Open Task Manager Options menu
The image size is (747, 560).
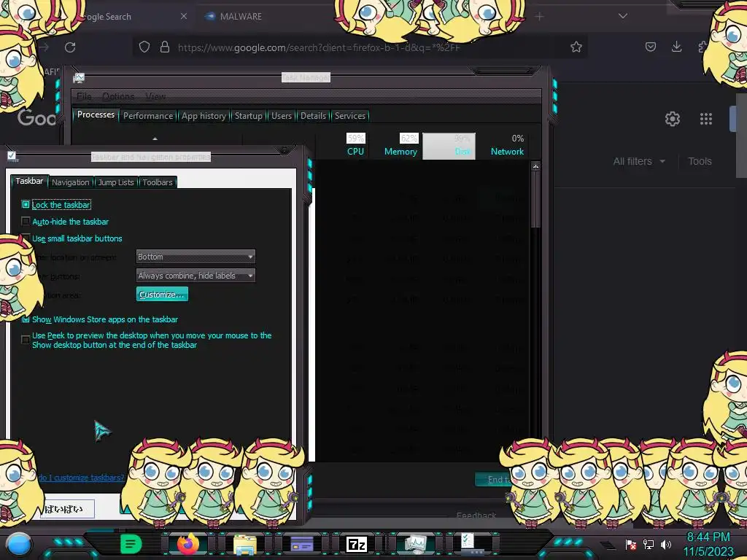point(118,96)
